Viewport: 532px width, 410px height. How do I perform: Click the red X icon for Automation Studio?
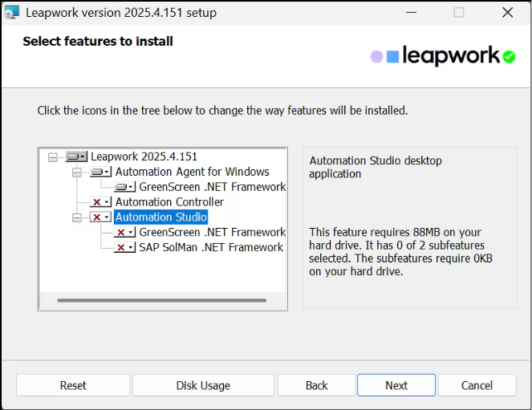coord(100,217)
